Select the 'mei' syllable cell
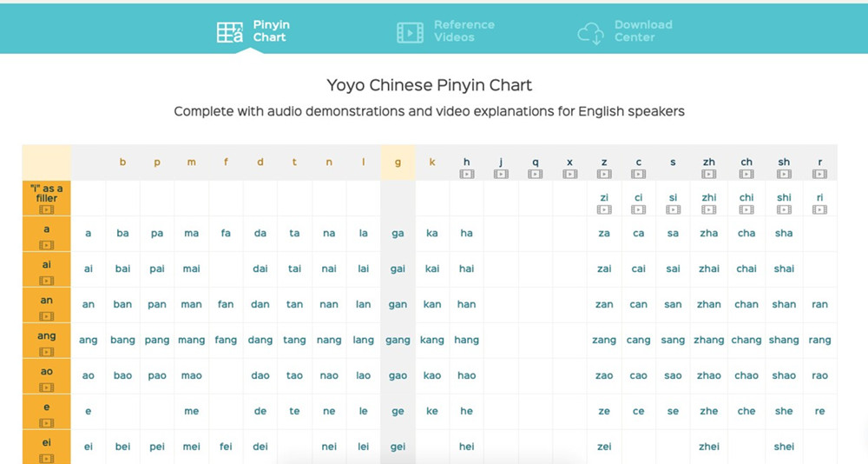The image size is (868, 464). tap(191, 447)
